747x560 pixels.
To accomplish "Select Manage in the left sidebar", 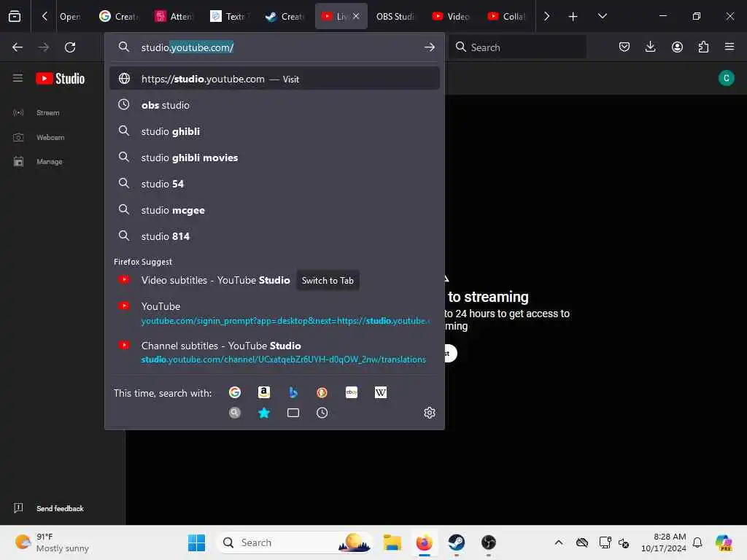I will point(49,162).
